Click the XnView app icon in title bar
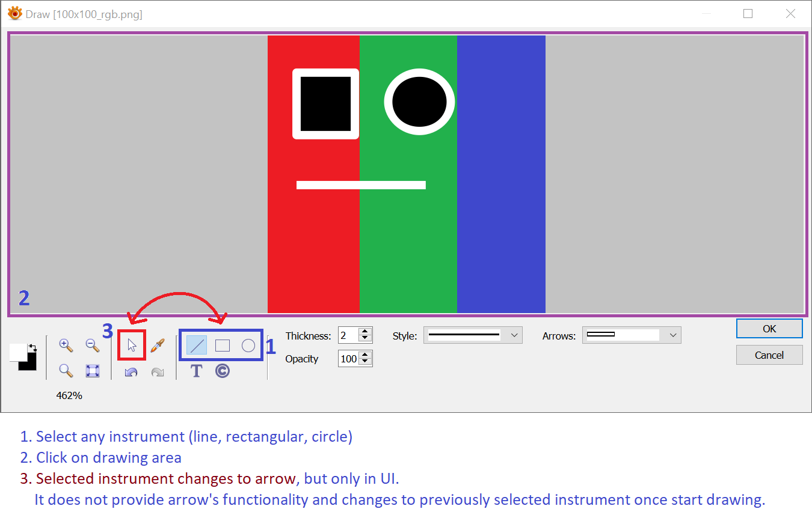 coord(14,13)
